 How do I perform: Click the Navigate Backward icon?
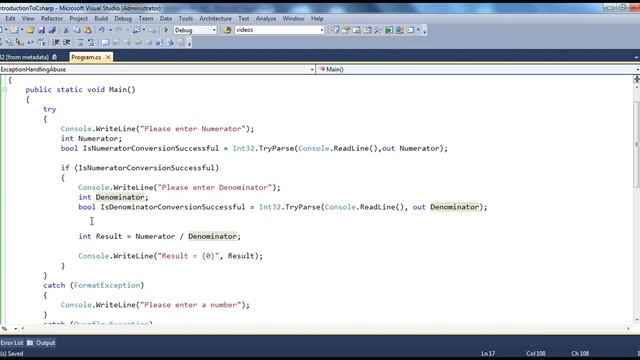pos(137,30)
